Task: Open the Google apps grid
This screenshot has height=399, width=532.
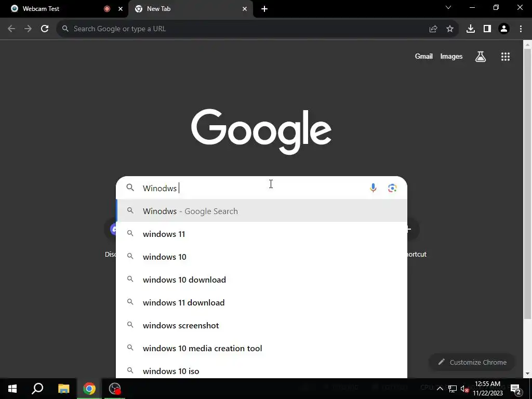Action: (506, 57)
